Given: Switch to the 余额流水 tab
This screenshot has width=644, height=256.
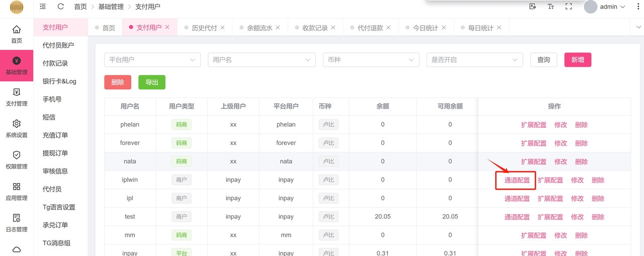Looking at the screenshot, I should [259, 28].
